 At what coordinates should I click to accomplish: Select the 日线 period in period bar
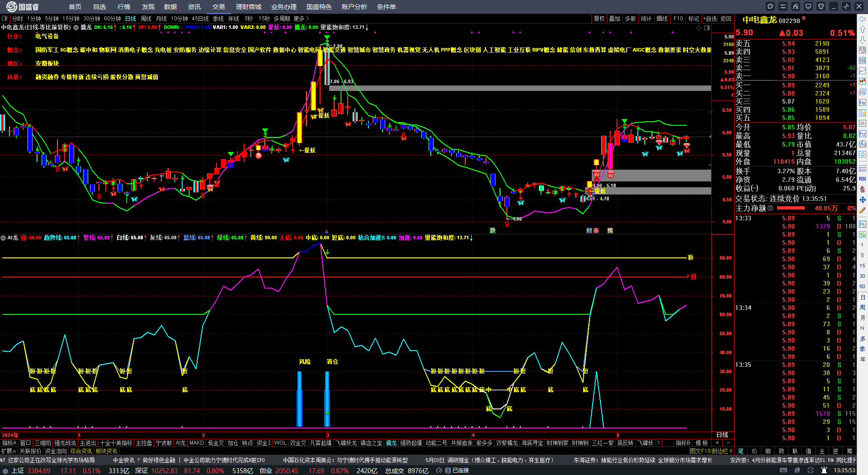(131, 19)
